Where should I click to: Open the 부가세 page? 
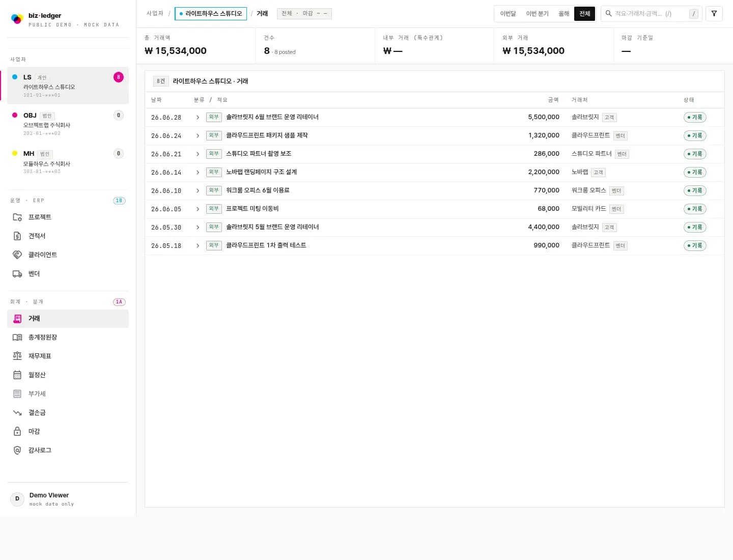pyautogui.click(x=68, y=394)
